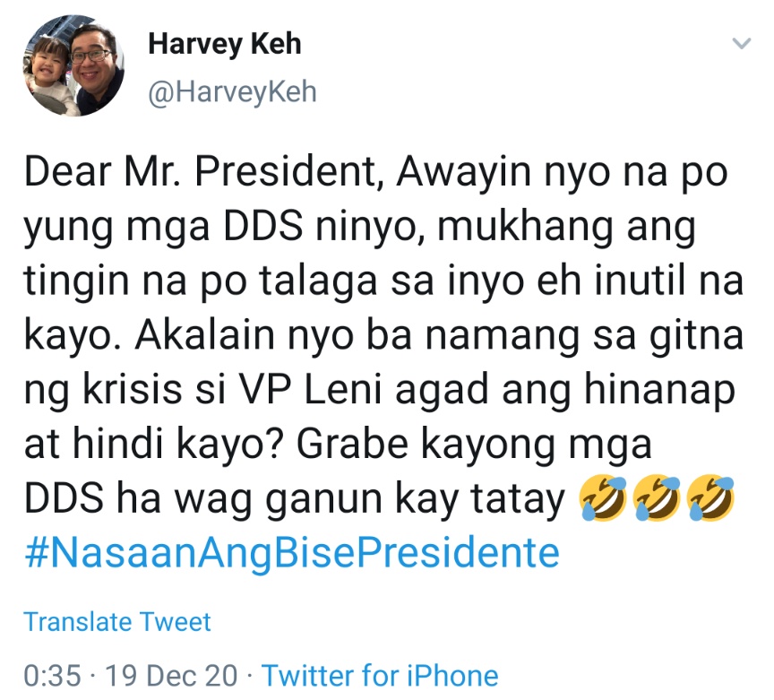Click Translate Tweet

[117, 621]
